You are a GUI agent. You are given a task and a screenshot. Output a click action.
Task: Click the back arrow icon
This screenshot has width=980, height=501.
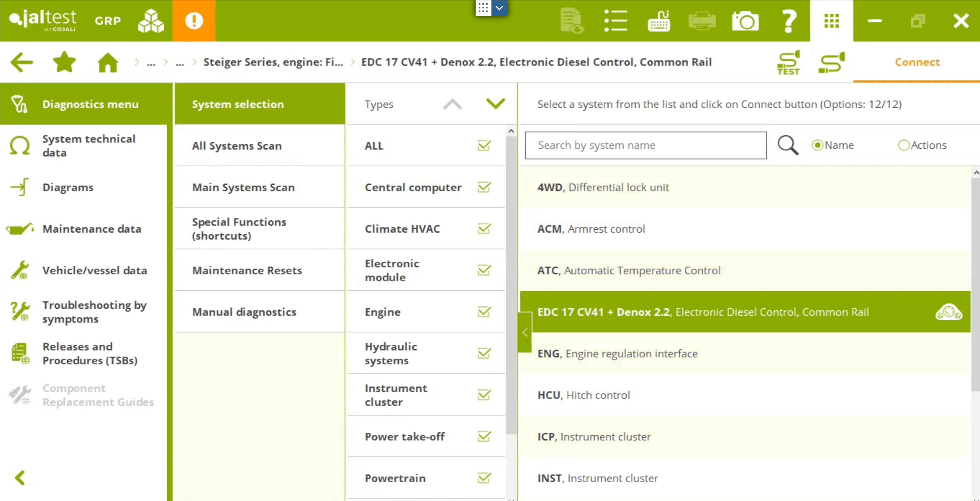(22, 62)
